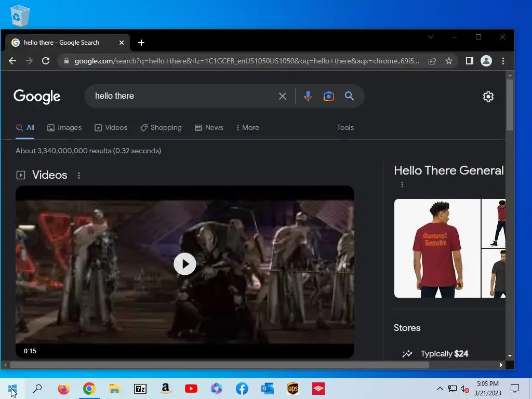Focus the 'hello there' search box
Screen dimensions: 532x399
click(x=183, y=96)
